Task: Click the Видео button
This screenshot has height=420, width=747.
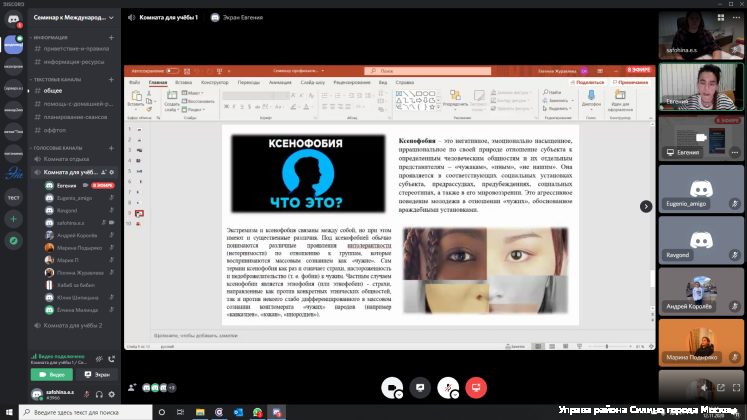Action: (x=52, y=375)
